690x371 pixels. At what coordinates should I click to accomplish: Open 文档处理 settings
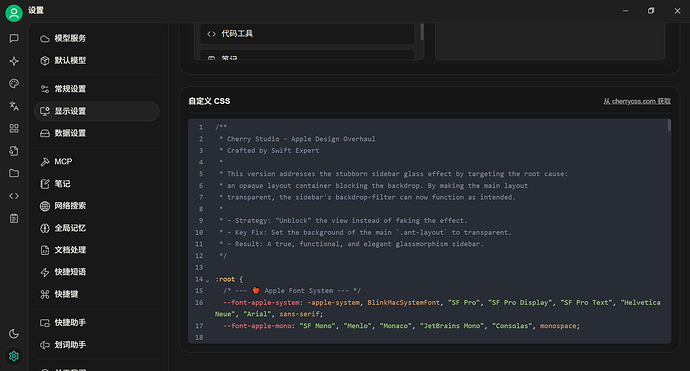(x=97, y=250)
